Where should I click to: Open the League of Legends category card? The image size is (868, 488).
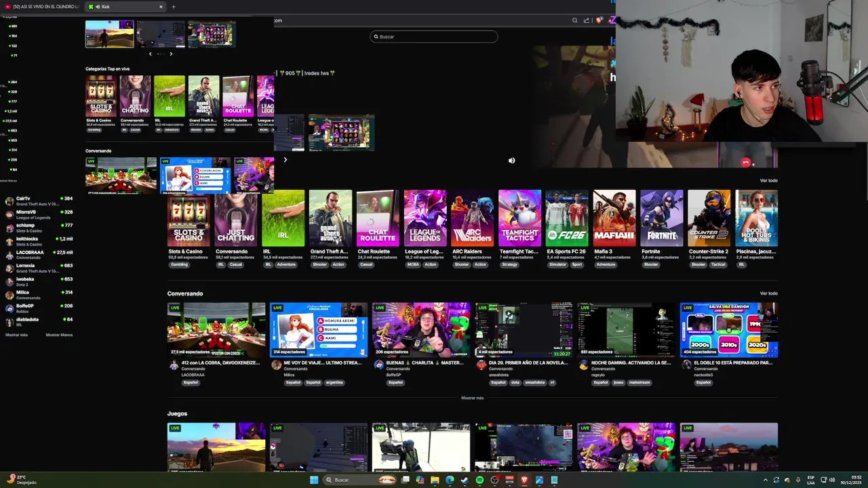425,218
